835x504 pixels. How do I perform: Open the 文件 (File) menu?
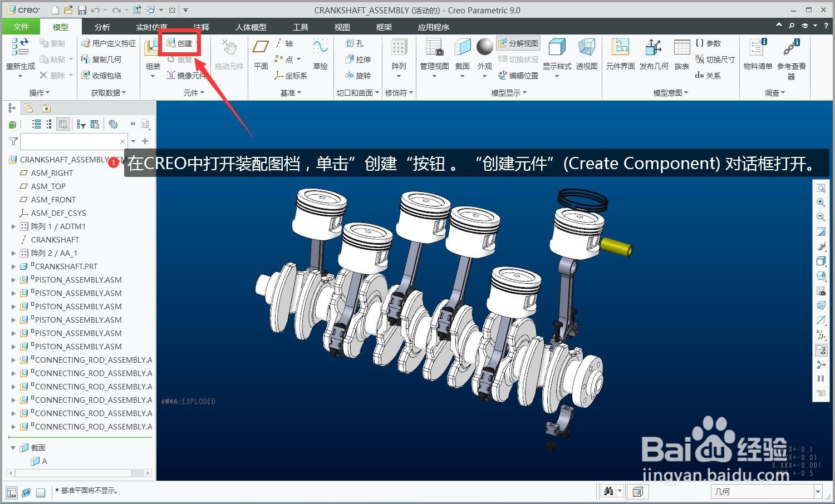pos(21,26)
